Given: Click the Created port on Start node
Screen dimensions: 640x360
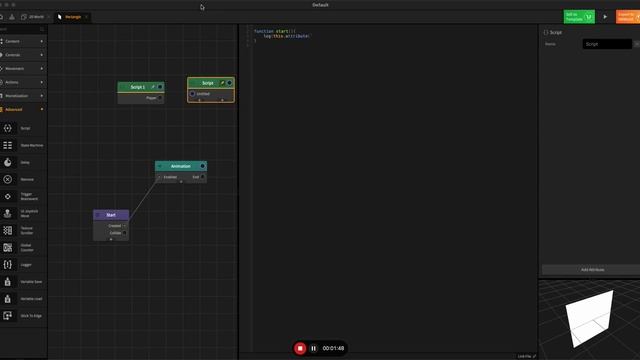Looking at the screenshot, I should [124, 226].
